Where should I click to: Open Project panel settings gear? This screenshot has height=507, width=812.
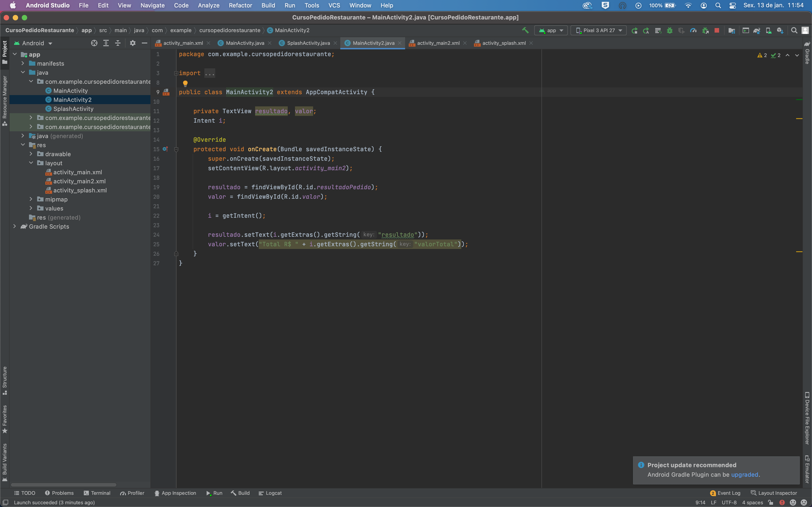click(133, 43)
